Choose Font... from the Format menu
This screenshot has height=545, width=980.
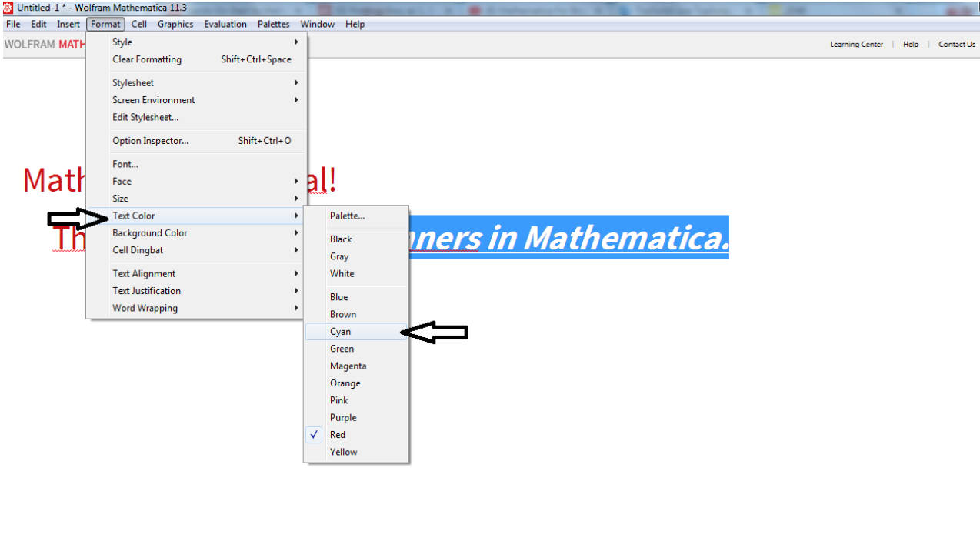click(197, 164)
